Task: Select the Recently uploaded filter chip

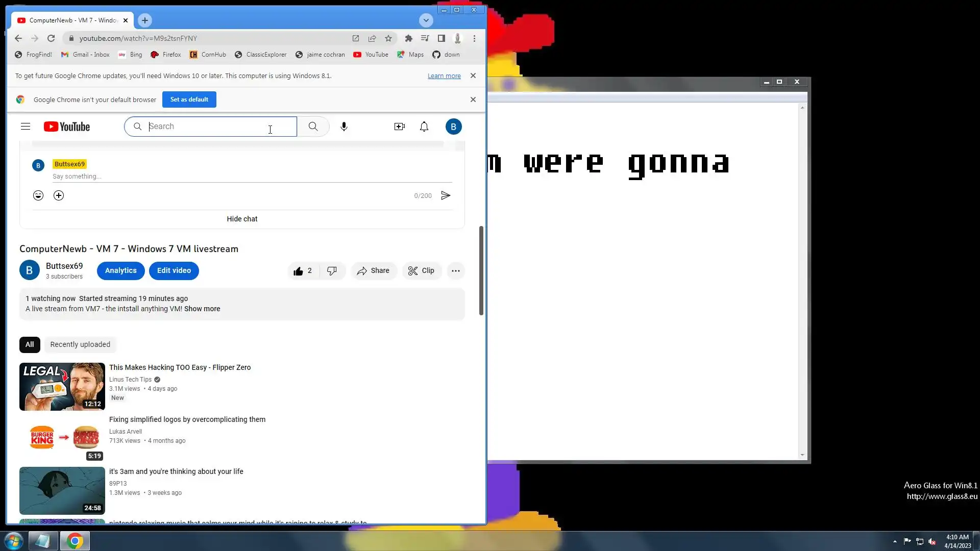Action: coord(80,344)
